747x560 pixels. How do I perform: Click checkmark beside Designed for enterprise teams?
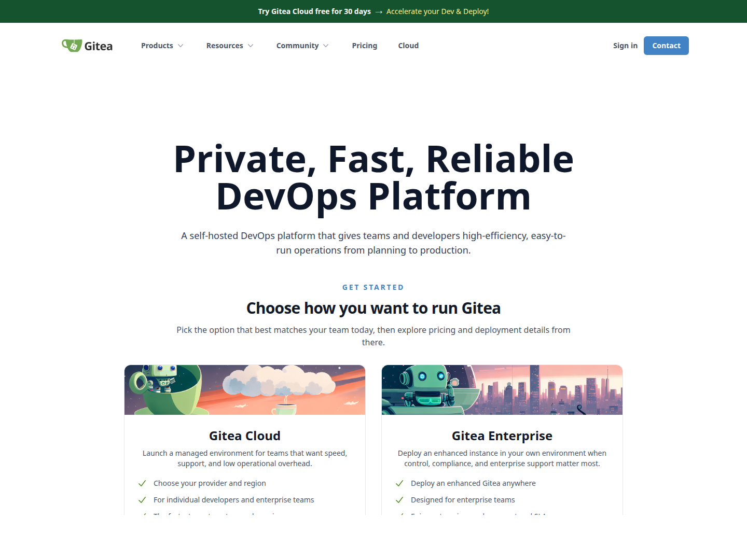click(399, 500)
